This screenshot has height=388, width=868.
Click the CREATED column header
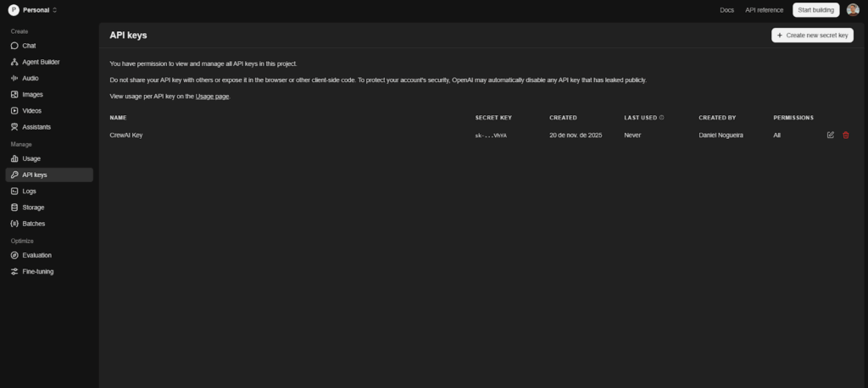point(563,118)
